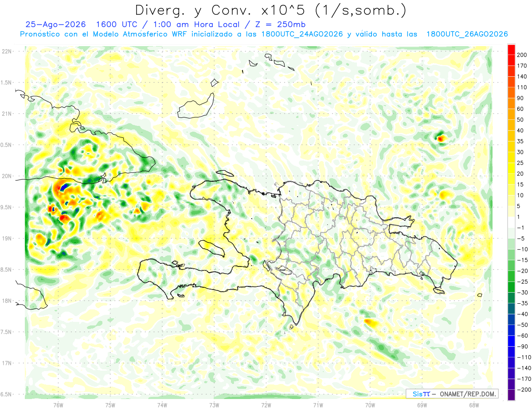
Task: Click the '73W' longitude label
Action: (214, 405)
